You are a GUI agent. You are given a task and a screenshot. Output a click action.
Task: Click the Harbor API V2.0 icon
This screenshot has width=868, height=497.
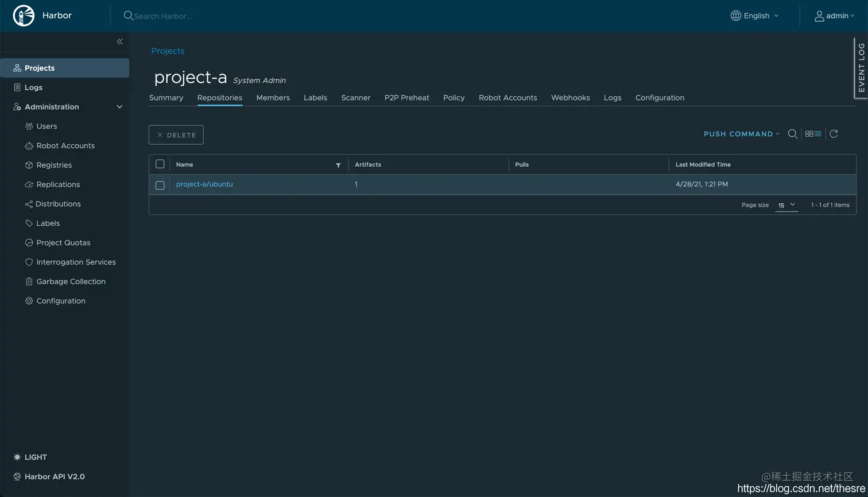pos(17,477)
